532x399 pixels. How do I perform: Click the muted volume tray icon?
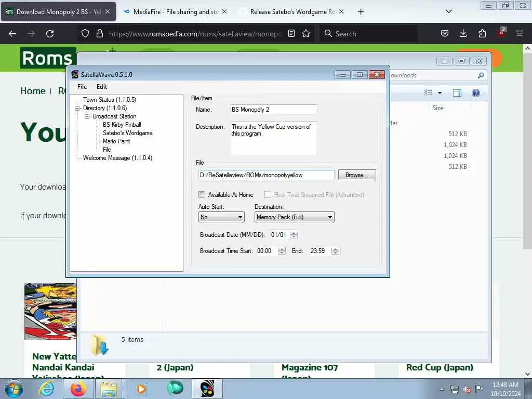pos(467,389)
